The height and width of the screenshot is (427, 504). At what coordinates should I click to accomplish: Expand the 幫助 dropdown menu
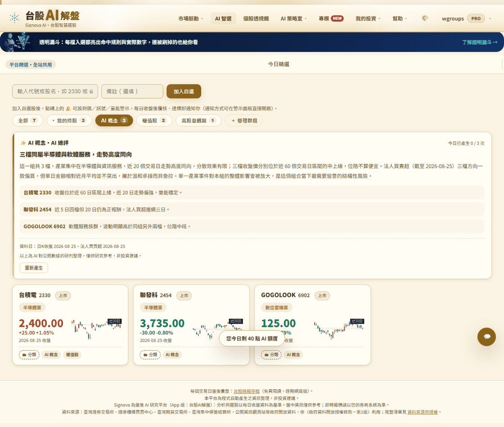coord(400,18)
